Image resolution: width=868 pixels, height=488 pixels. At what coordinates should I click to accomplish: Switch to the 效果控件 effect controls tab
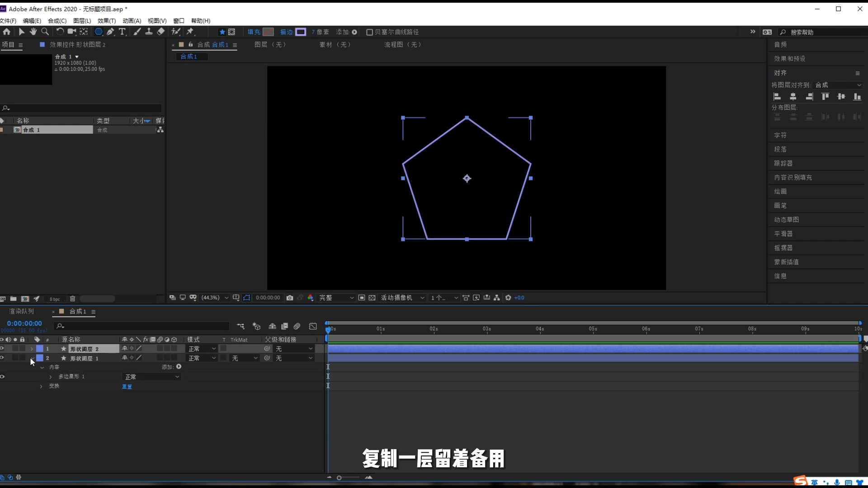pos(77,45)
